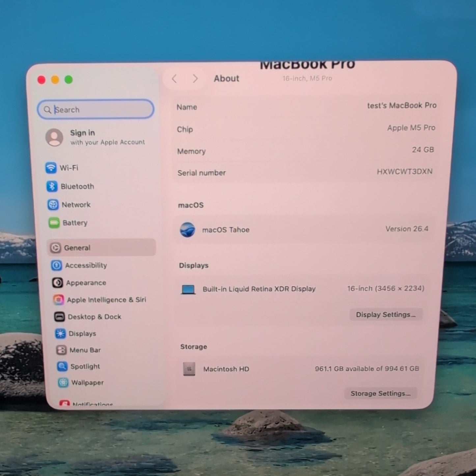Open the Accessibility sidebar icon
The width and height of the screenshot is (476, 476).
click(x=57, y=265)
